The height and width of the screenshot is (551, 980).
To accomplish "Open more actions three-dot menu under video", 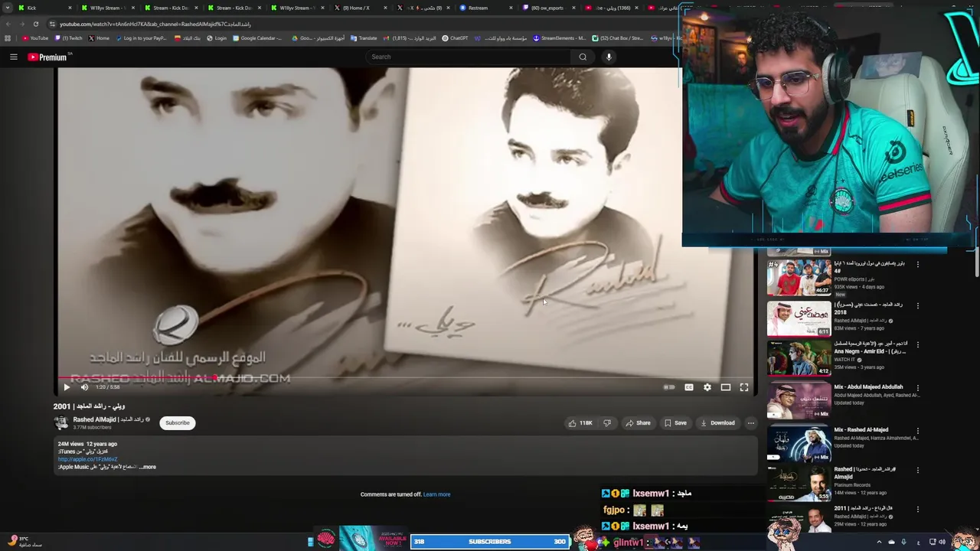I will tap(750, 422).
